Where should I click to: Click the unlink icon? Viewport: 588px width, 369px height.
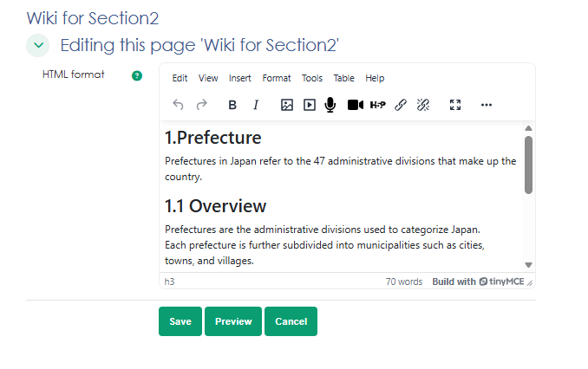[x=423, y=105]
